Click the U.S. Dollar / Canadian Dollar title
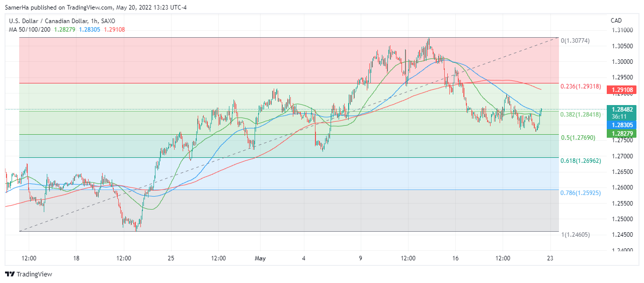This screenshot has width=644, height=283. [x=49, y=21]
